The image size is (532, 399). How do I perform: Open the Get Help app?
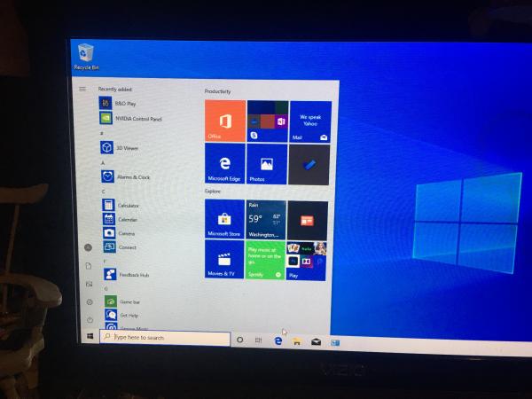[x=121, y=315]
